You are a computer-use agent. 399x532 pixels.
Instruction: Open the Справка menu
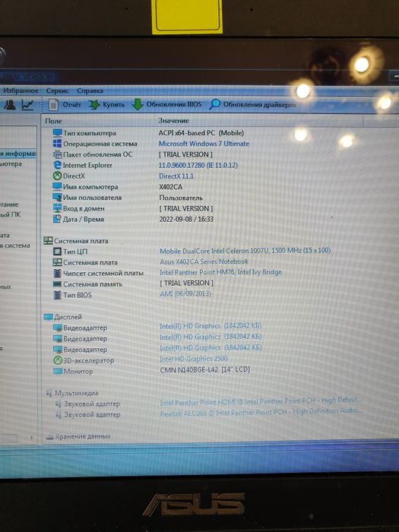coord(90,91)
